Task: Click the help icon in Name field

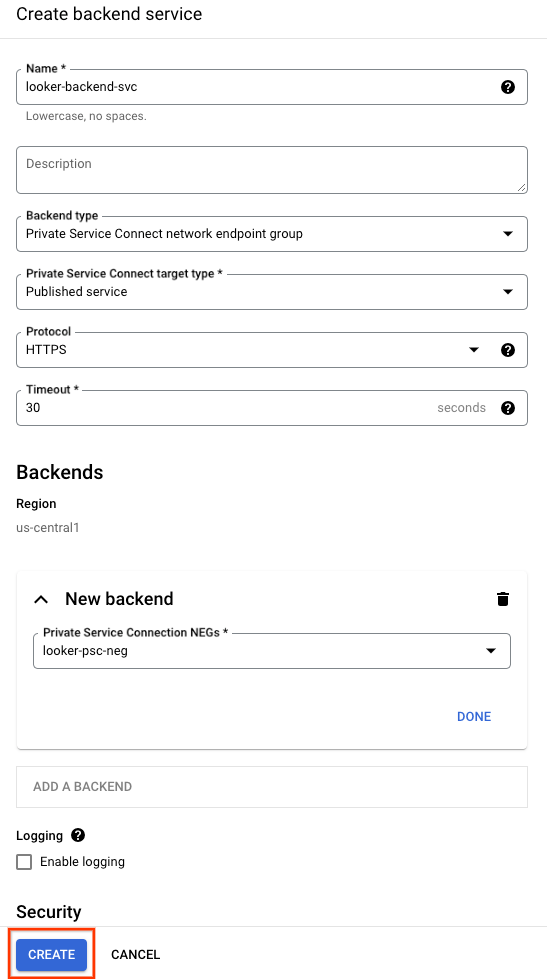Action: [x=508, y=87]
